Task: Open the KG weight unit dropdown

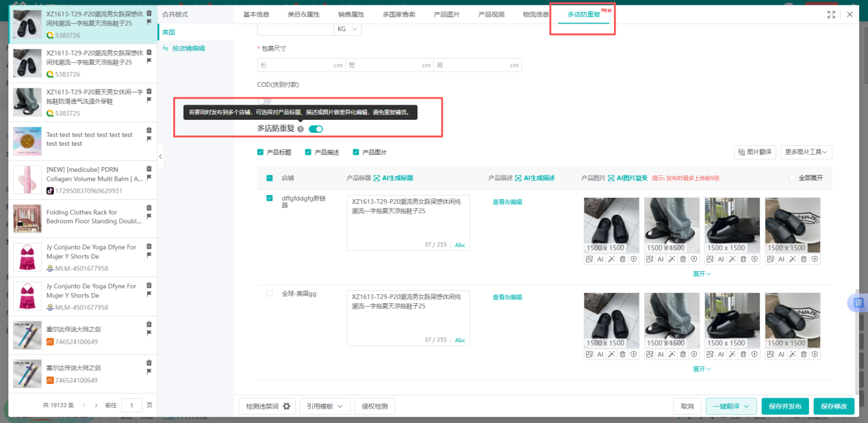Action: click(x=348, y=29)
